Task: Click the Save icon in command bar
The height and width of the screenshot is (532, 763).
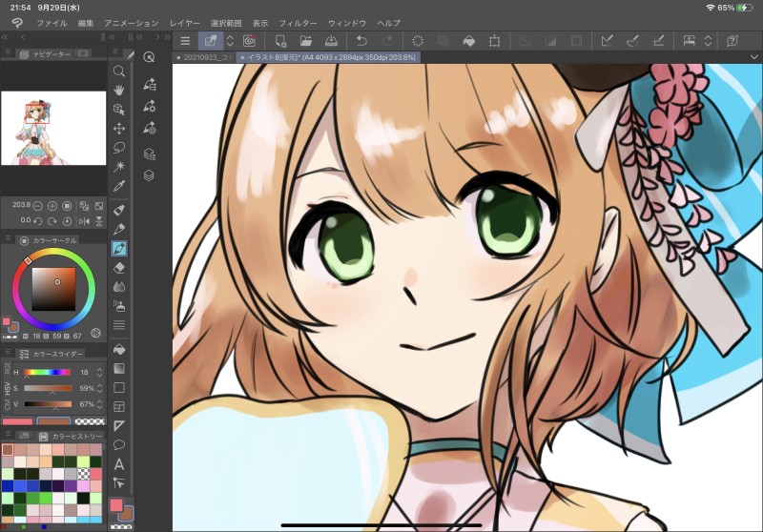Action: tap(331, 41)
